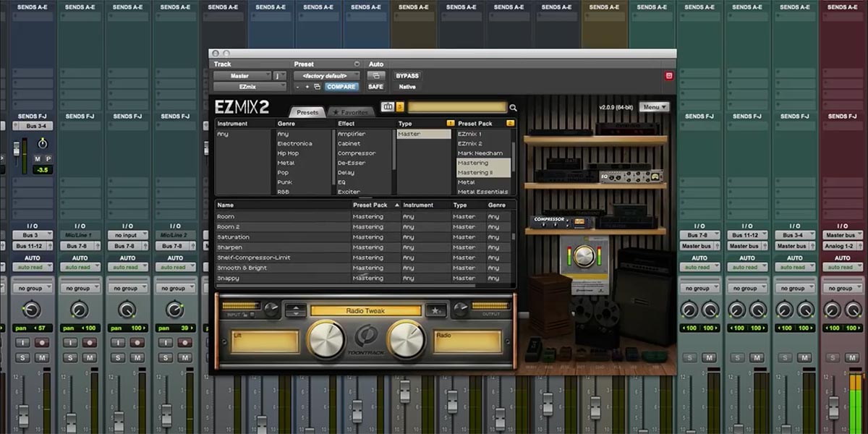Click the star icon to favorite Radio Tweak

coord(436,310)
